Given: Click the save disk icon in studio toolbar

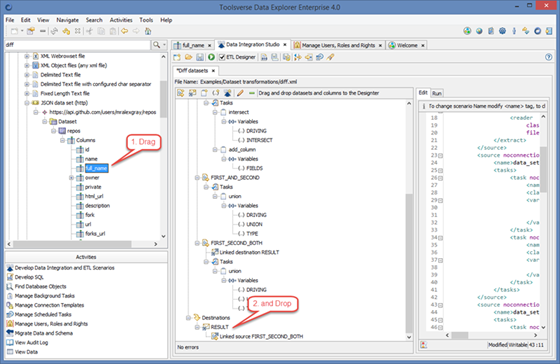Looking at the screenshot, I should click(x=200, y=57).
